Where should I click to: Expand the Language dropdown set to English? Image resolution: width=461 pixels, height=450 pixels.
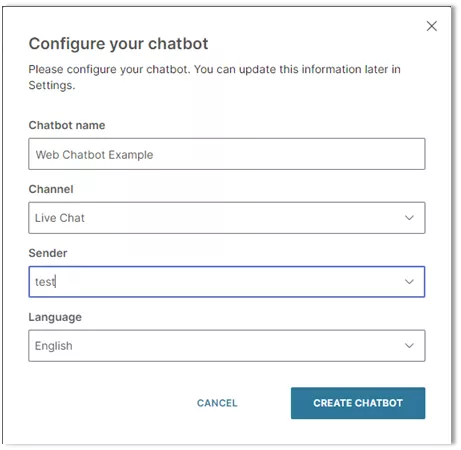(x=227, y=346)
